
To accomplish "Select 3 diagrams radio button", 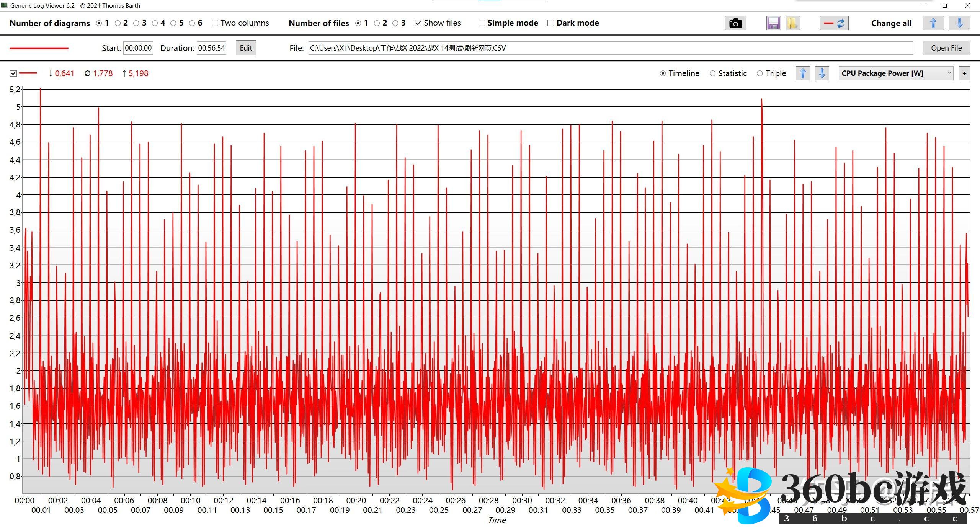I will pyautogui.click(x=136, y=23).
